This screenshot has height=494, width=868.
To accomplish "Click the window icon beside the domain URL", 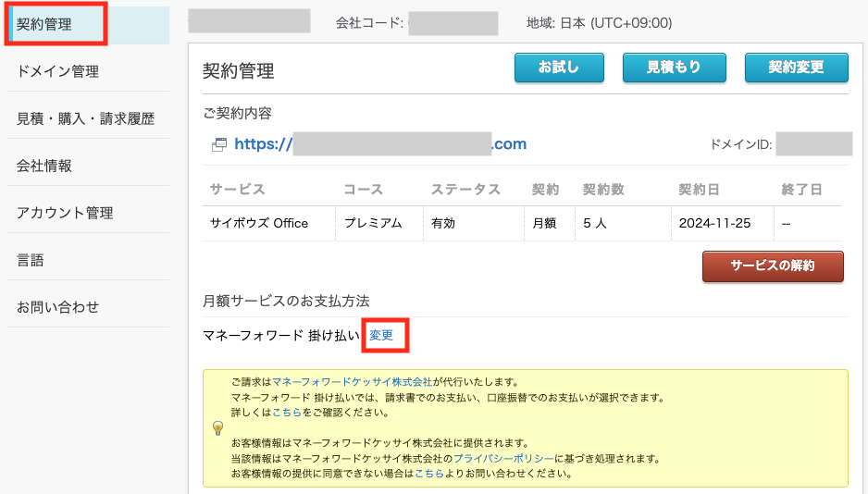I will point(218,144).
